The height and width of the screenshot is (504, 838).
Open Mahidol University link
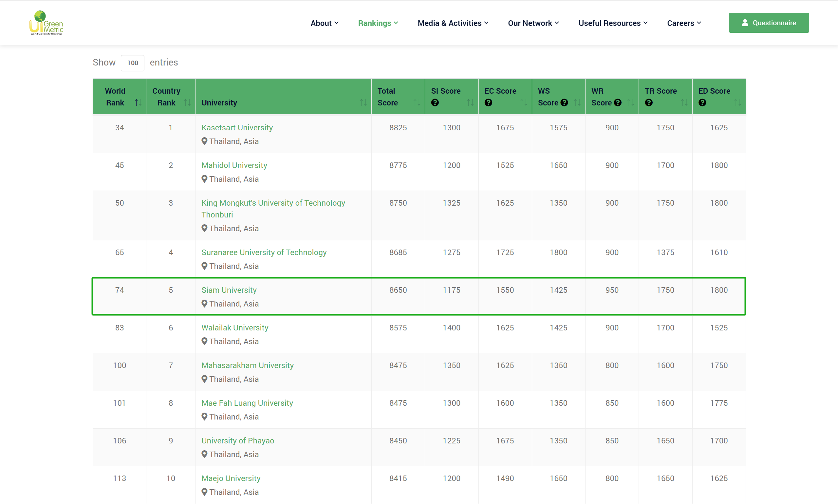[234, 165]
